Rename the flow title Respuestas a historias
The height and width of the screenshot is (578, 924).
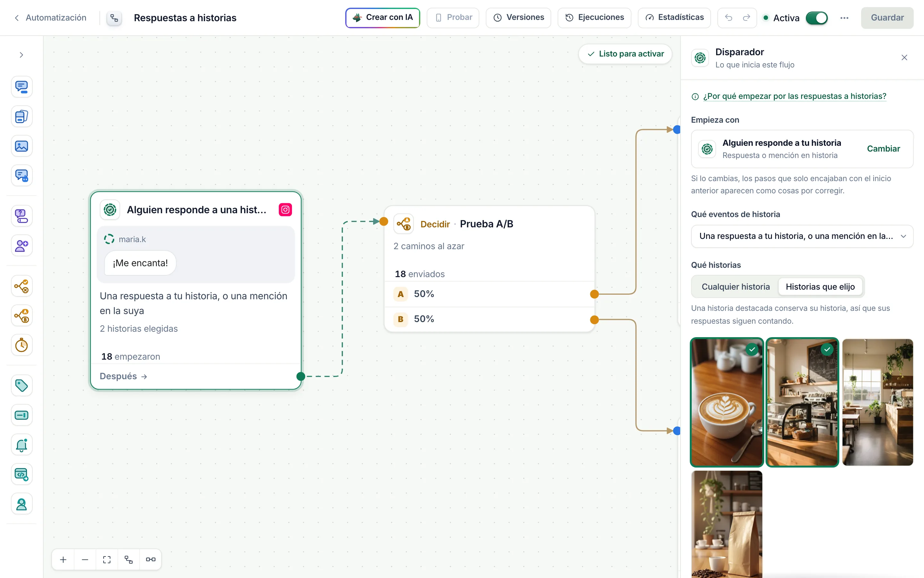185,18
